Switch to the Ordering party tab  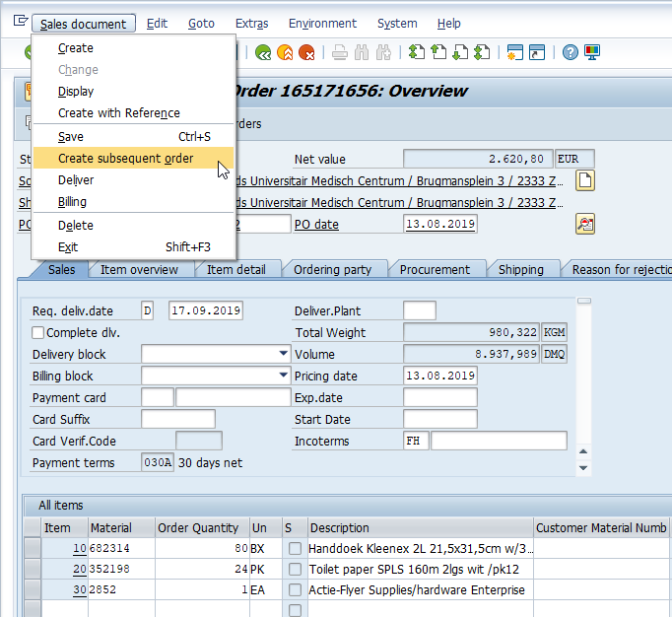(333, 270)
